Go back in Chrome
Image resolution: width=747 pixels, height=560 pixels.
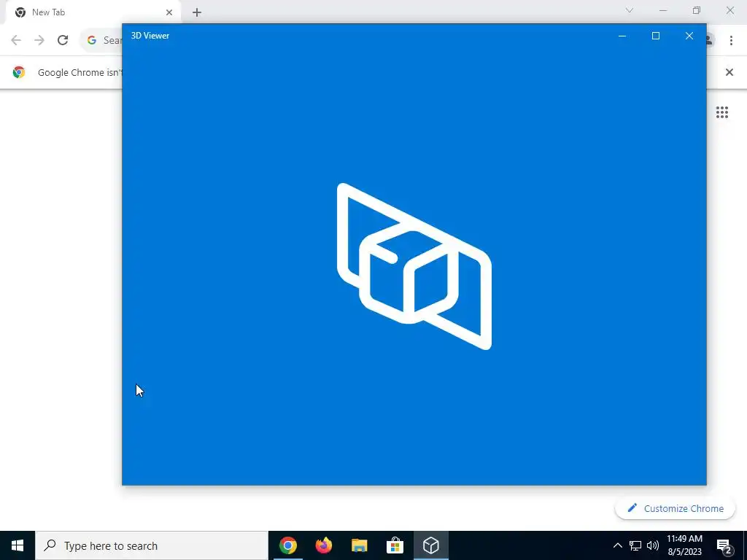coord(16,40)
